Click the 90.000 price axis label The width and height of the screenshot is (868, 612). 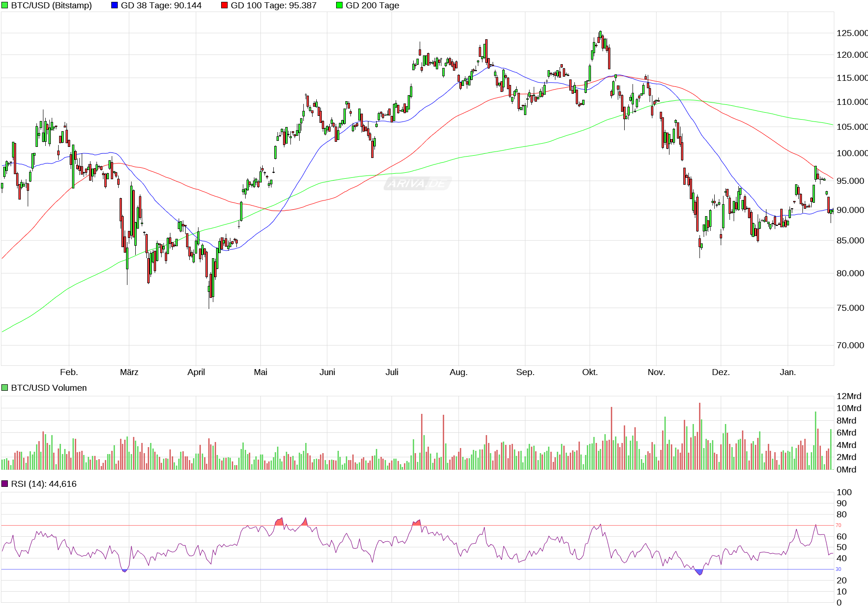tap(850, 210)
